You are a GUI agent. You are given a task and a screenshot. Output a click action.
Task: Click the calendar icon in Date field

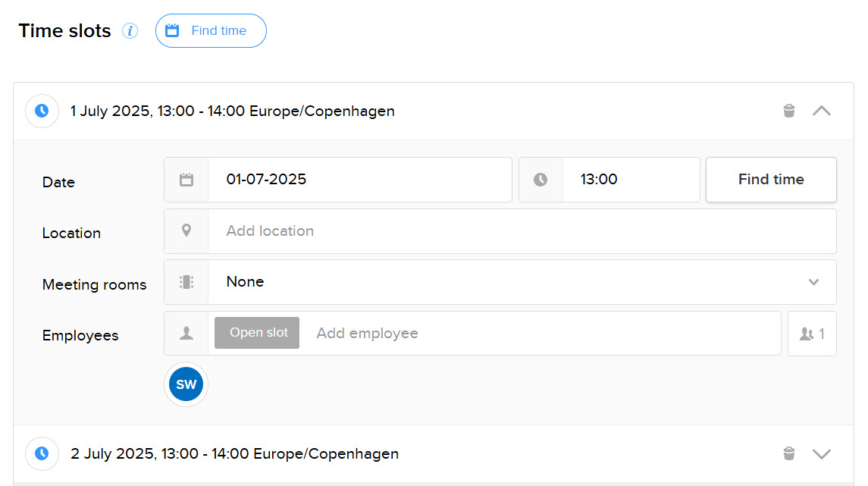click(x=186, y=180)
